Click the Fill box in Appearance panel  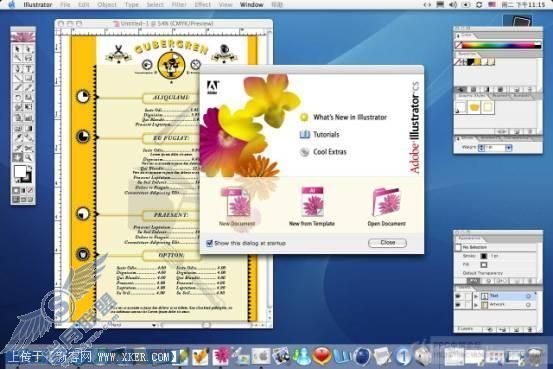pos(484,264)
